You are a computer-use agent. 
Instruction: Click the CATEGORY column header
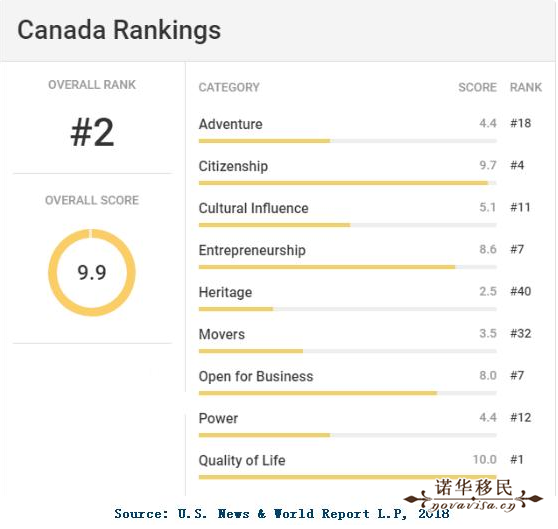tap(229, 87)
